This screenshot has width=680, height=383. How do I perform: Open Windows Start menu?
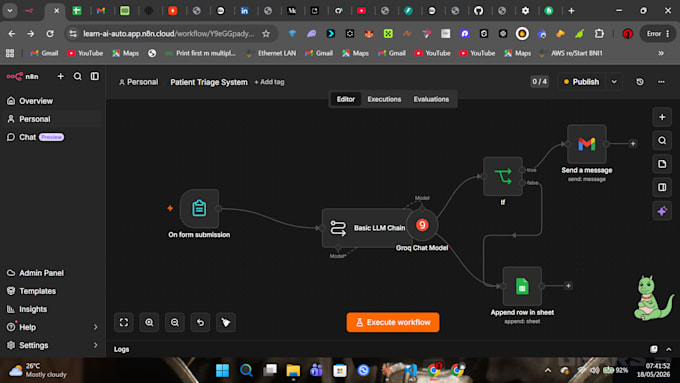222,370
